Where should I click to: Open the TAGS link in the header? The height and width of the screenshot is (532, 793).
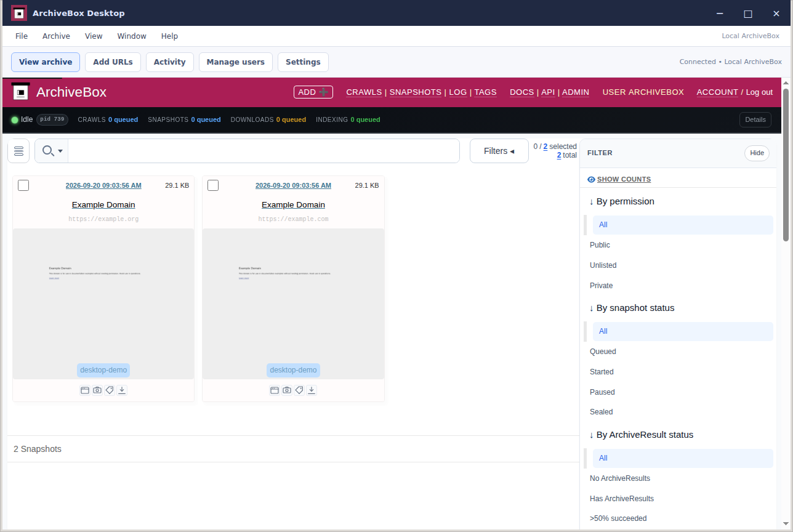[x=485, y=92]
